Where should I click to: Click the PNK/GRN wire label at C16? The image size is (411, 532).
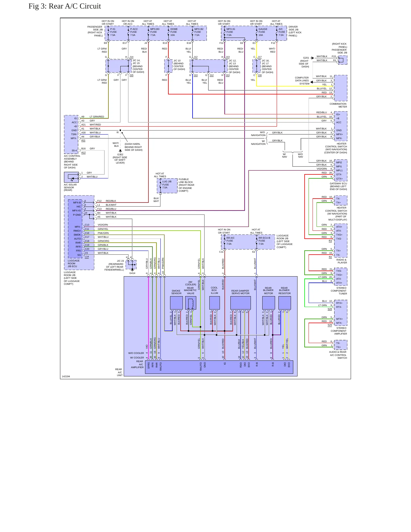point(103,233)
